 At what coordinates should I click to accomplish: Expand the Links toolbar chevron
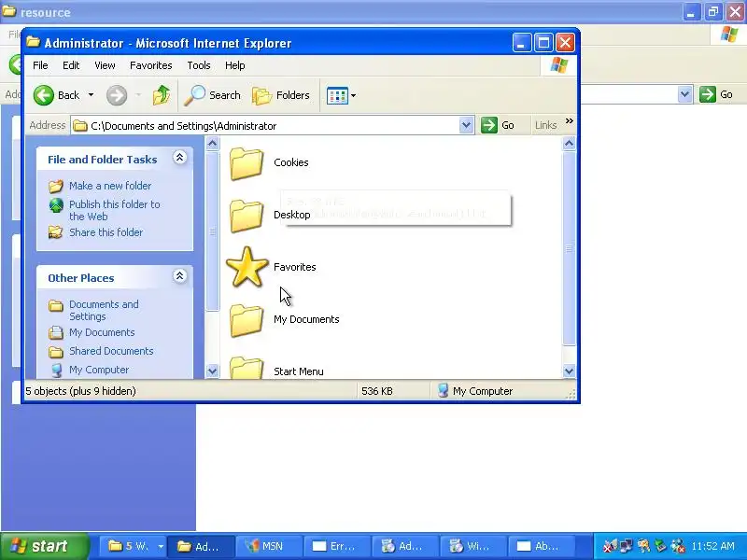(570, 121)
